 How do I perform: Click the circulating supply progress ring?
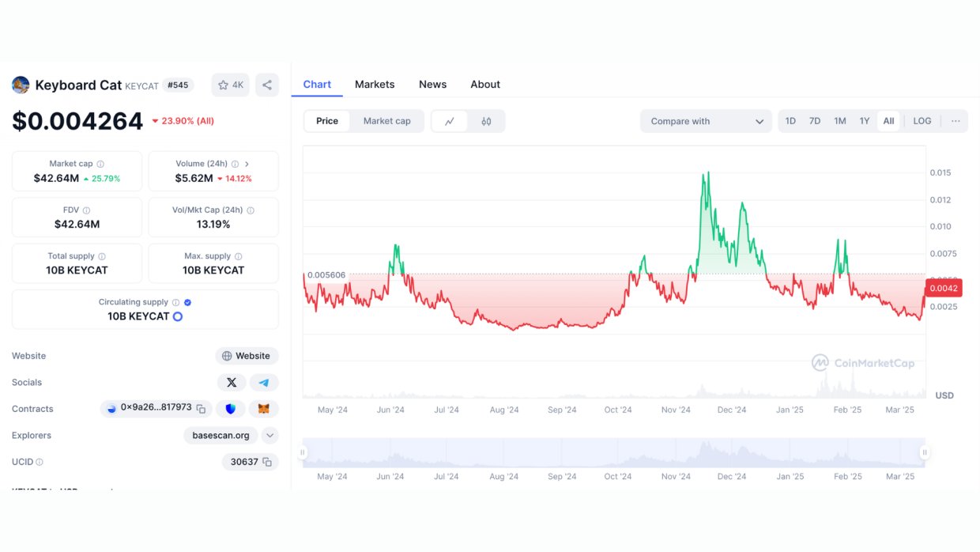(x=178, y=316)
